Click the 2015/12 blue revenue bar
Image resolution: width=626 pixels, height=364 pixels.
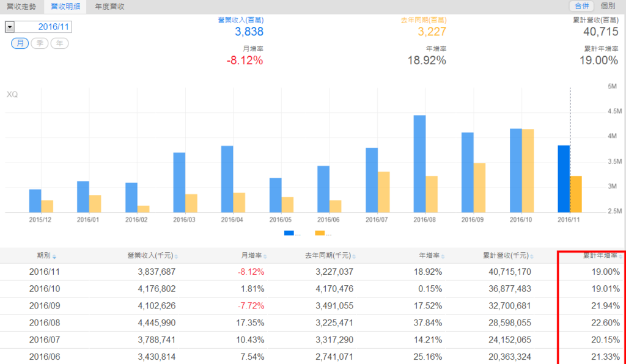(35, 201)
